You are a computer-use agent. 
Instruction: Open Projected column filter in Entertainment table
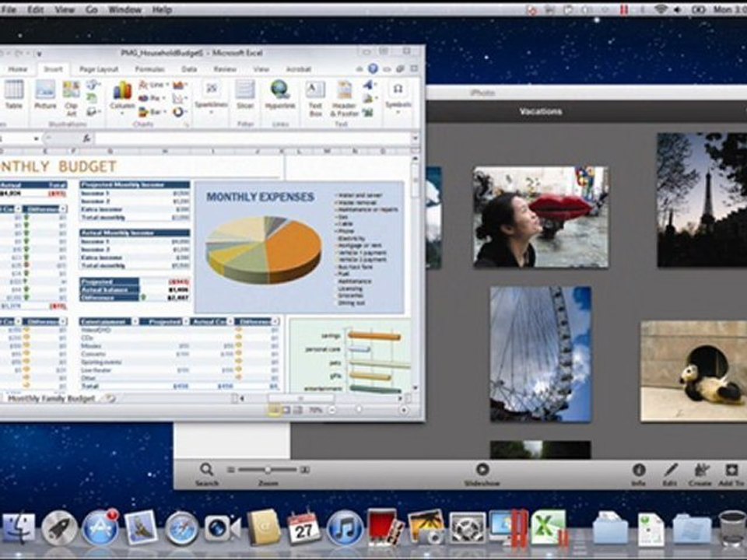[185, 321]
